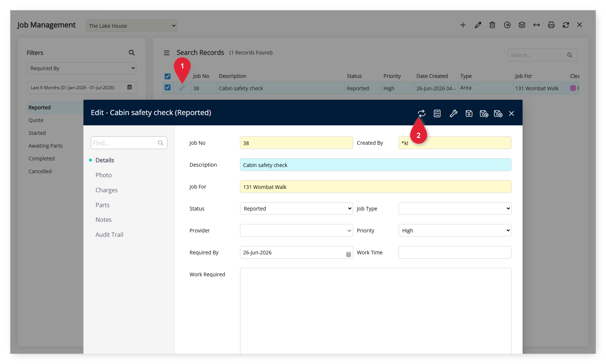Open the hamburger menu beside Search Records
Viewport: 606px width, 364px height.
point(167,53)
